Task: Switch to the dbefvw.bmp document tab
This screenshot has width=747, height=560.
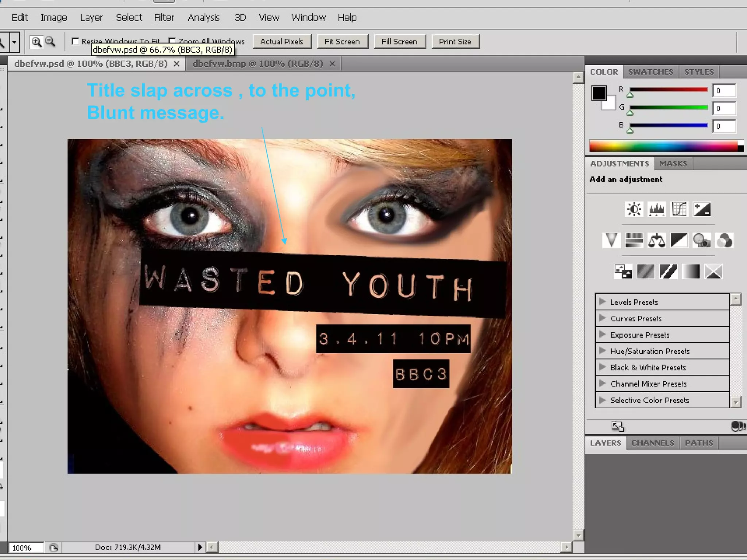Action: click(x=258, y=64)
